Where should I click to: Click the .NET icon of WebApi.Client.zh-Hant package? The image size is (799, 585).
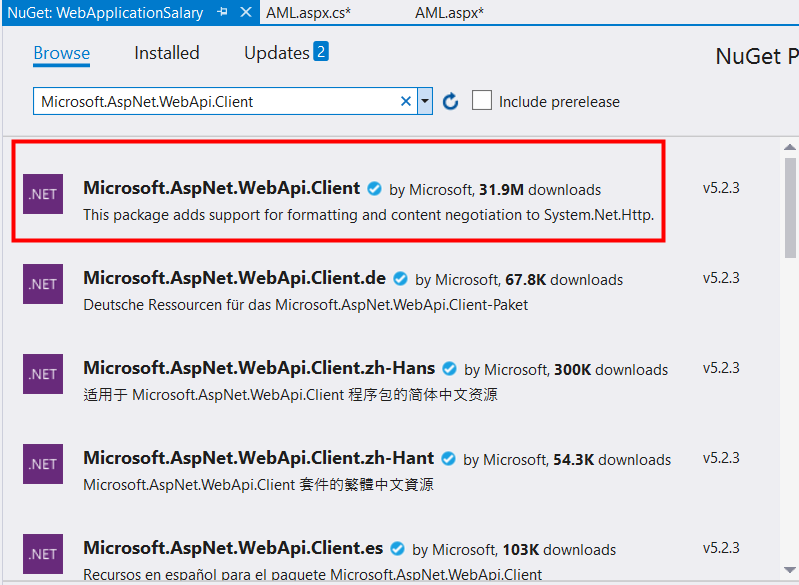(x=43, y=464)
